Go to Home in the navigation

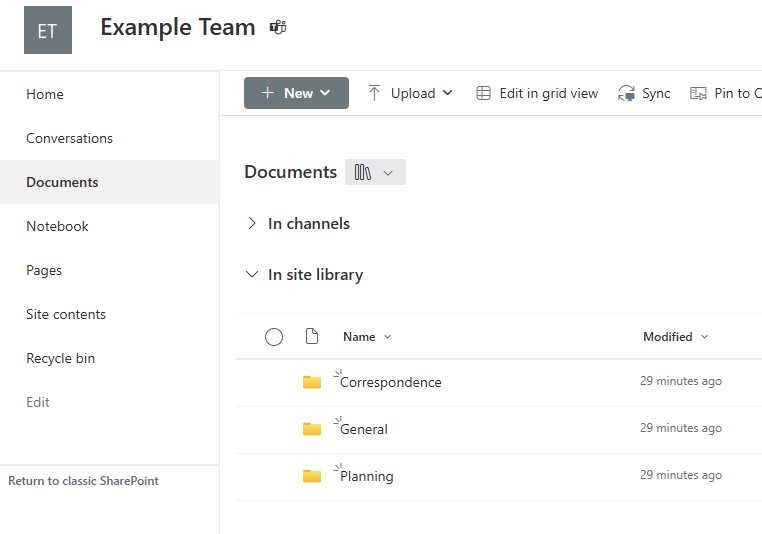45,94
